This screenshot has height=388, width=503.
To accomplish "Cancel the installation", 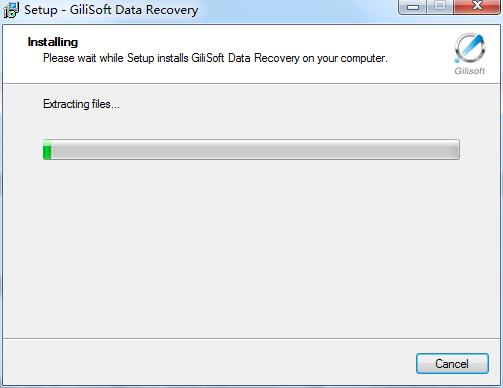I will click(452, 363).
